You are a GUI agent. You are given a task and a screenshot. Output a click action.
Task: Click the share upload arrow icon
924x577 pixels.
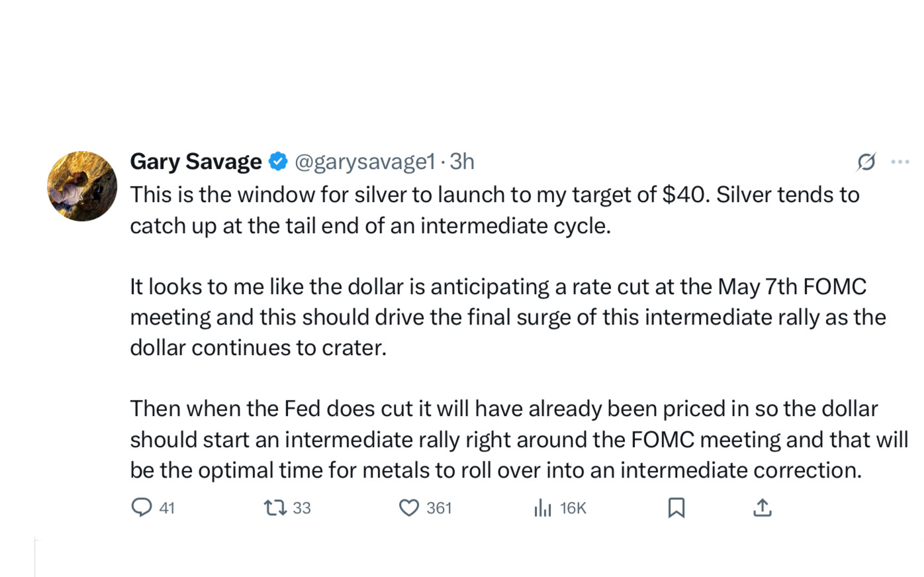point(762,508)
